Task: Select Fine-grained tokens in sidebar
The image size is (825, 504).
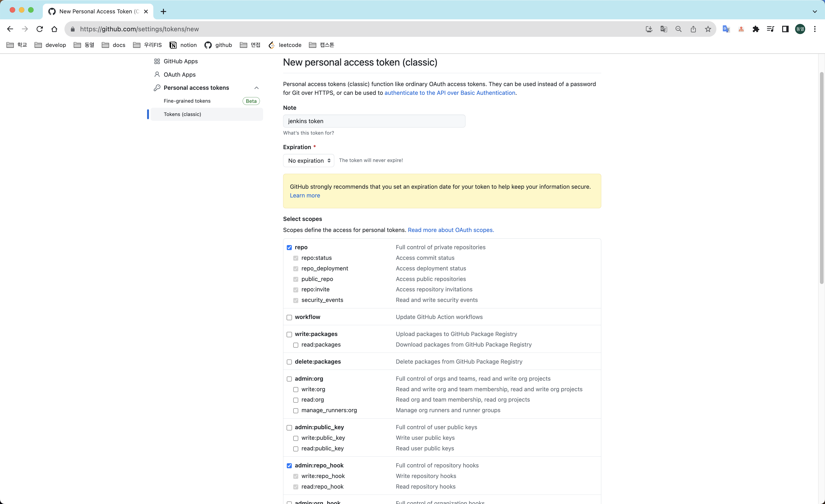Action: click(187, 101)
